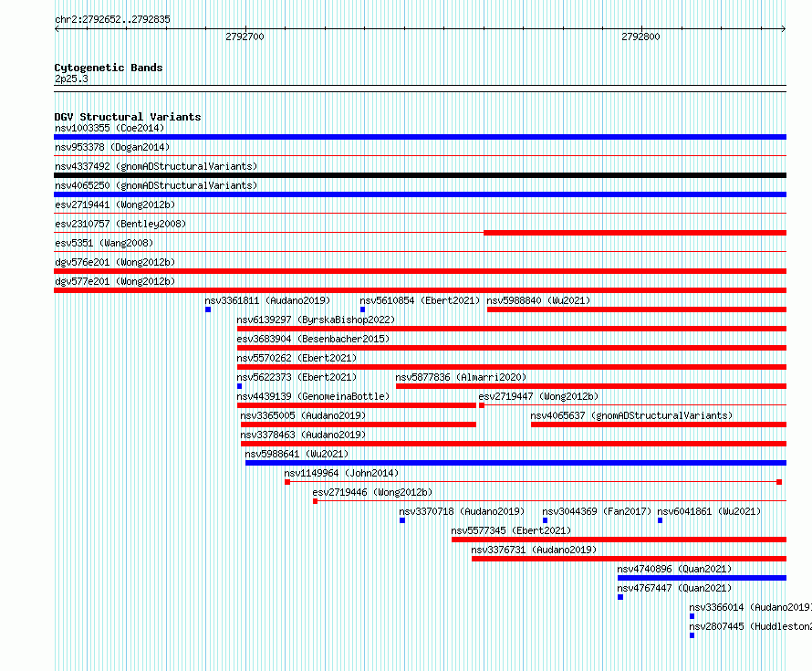This screenshot has height=671, width=812.
Task: Click nsv2807445 (Huddleston) label
Action: click(x=750, y=626)
